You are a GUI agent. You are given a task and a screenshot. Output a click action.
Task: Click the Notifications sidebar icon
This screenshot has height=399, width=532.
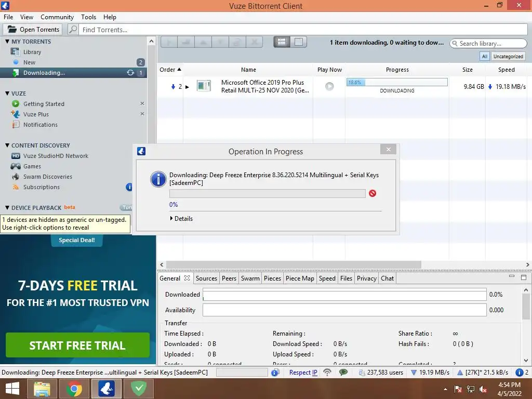click(x=16, y=125)
